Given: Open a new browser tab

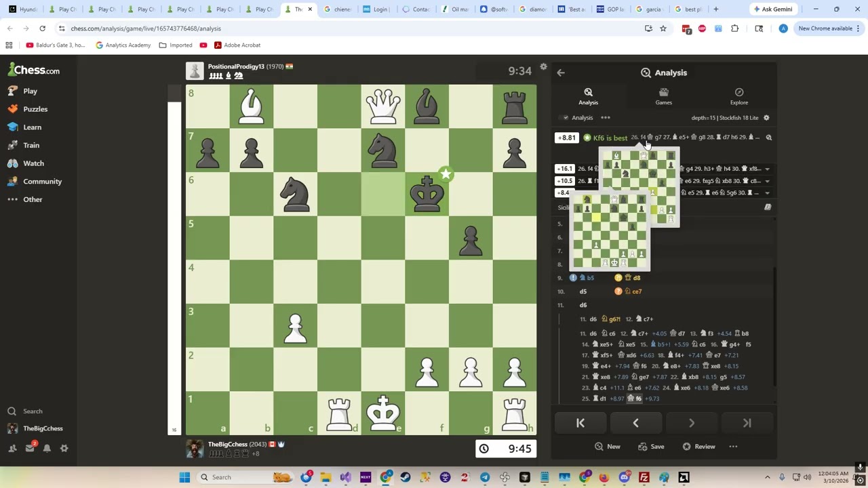Looking at the screenshot, I should point(715,9).
